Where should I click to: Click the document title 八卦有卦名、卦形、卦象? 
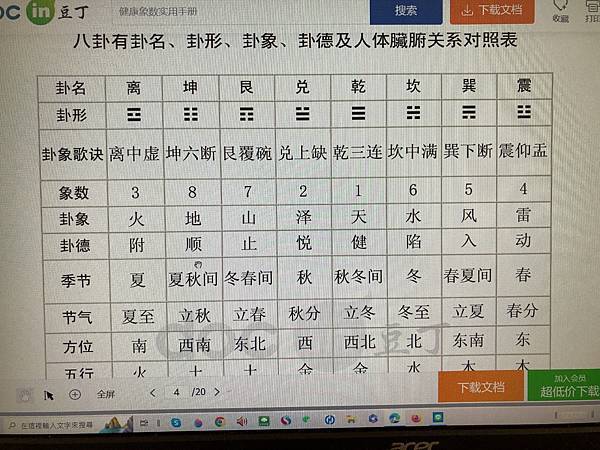[x=295, y=41]
